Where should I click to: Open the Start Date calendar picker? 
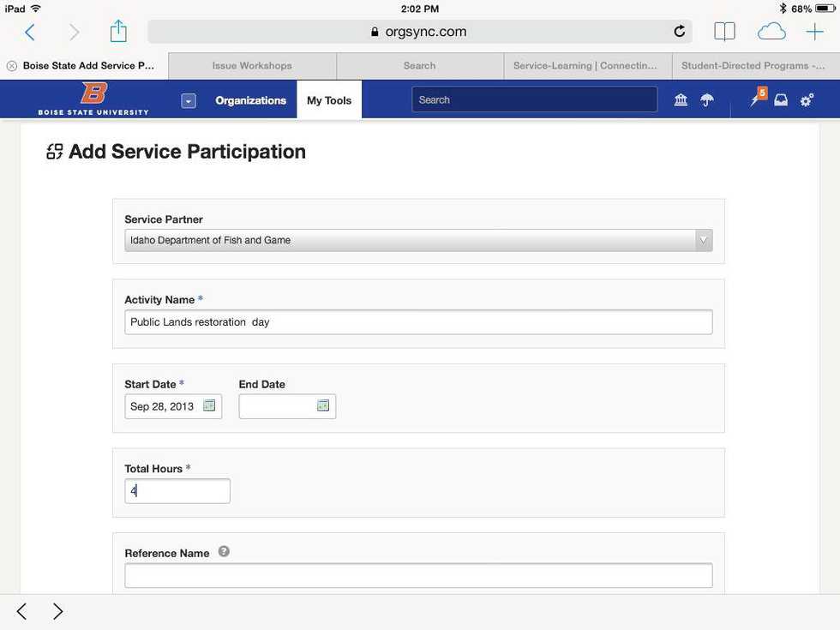[x=209, y=405]
